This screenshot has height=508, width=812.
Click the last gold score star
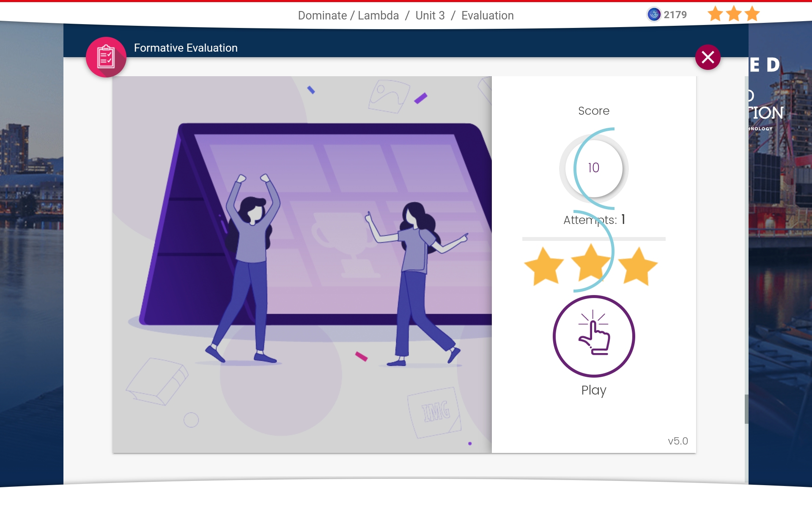tap(638, 266)
